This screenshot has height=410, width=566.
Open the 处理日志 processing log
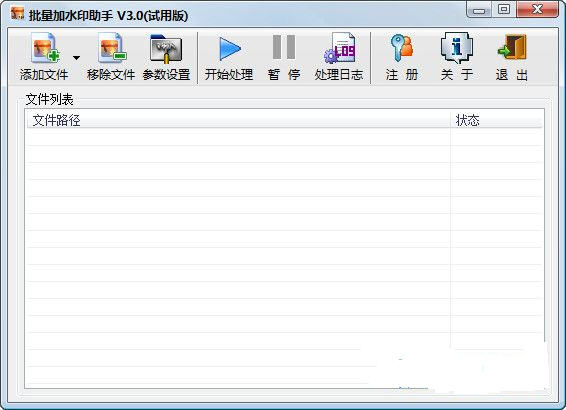click(339, 48)
